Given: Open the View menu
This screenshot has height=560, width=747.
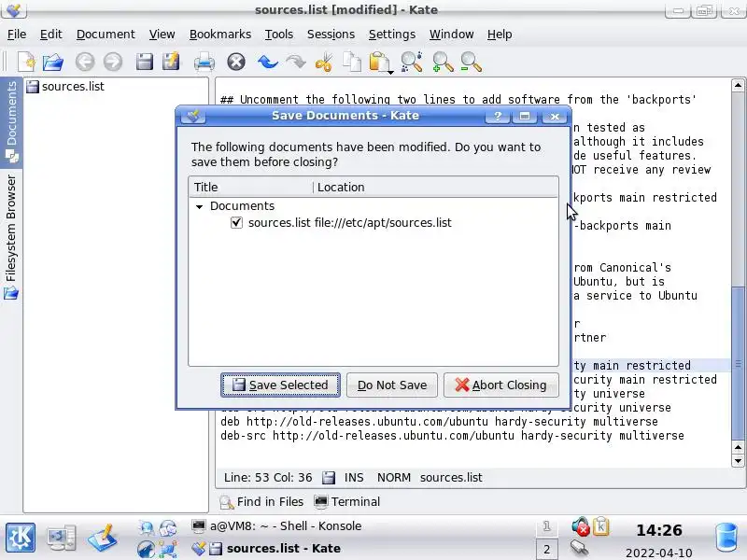Looking at the screenshot, I should coord(162,35).
